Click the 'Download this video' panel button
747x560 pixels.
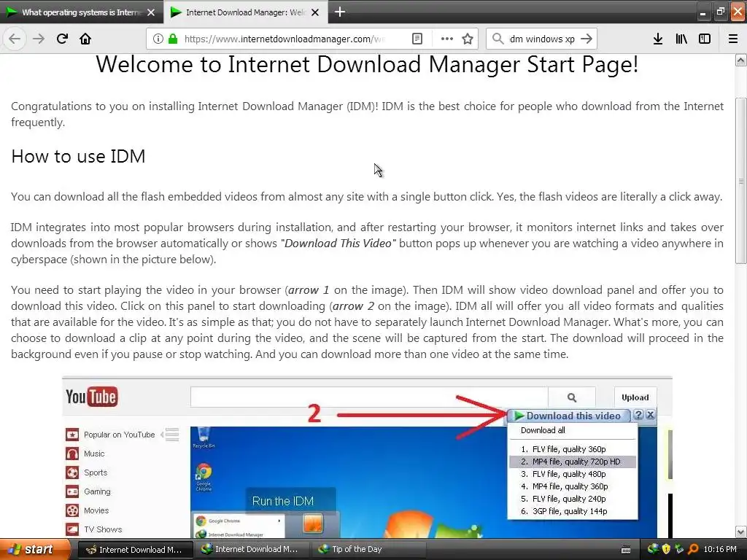(x=568, y=416)
